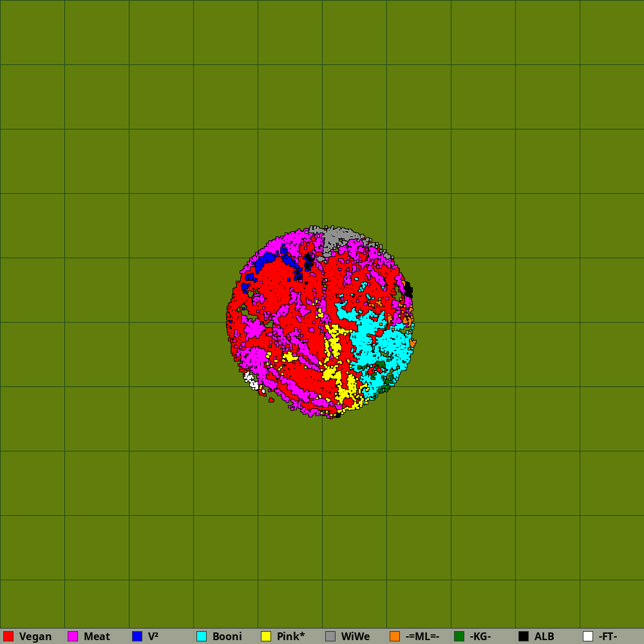Click the red Vegan legend swatch

click(8, 636)
